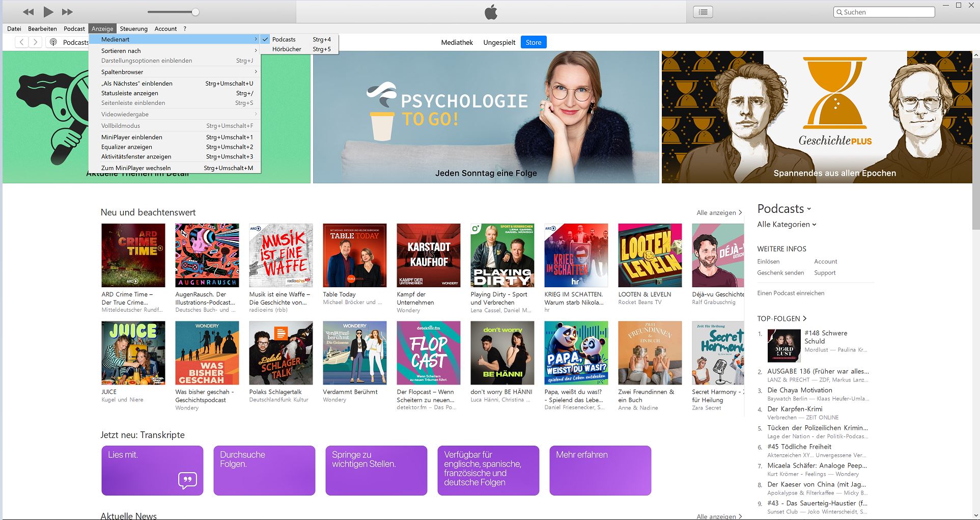Start playback with the play button
This screenshot has width=980, height=520.
click(48, 12)
